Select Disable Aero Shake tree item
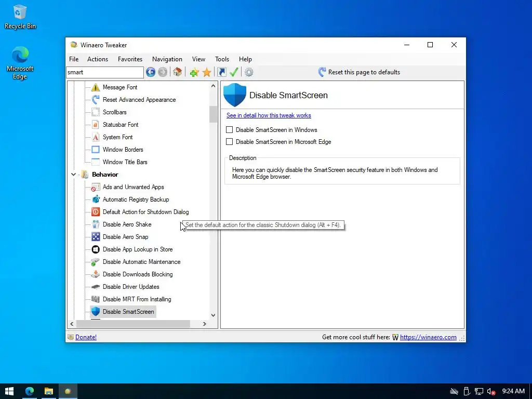 (x=127, y=224)
